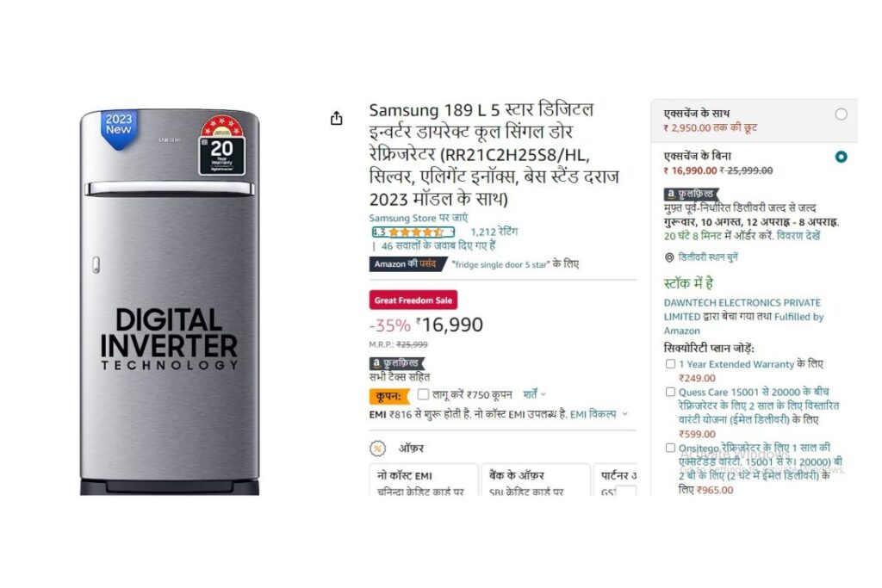The height and width of the screenshot is (588, 882).
Task: Click the delivery location pin icon
Action: pyautogui.click(x=669, y=257)
